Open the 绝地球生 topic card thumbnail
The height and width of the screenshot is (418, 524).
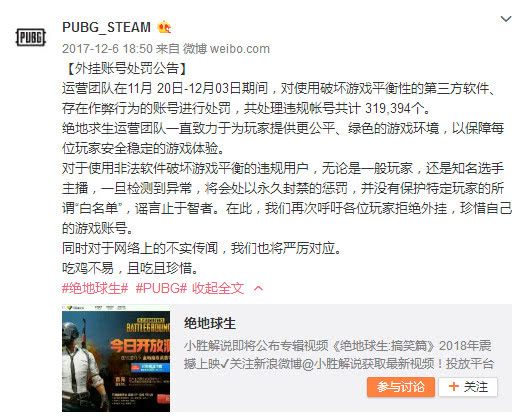[x=116, y=358]
